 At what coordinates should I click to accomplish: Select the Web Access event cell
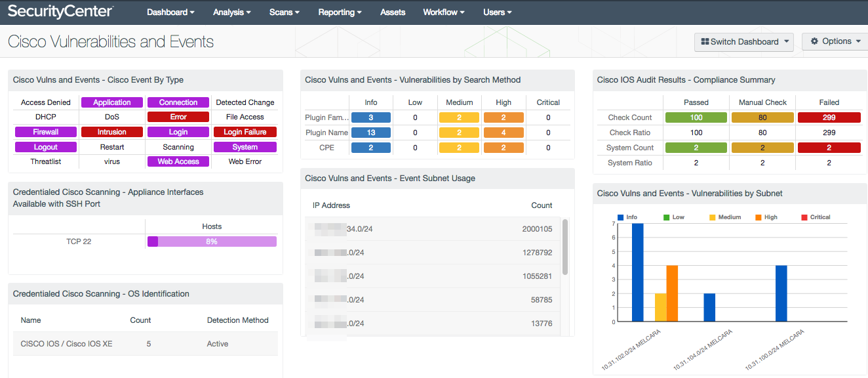178,161
